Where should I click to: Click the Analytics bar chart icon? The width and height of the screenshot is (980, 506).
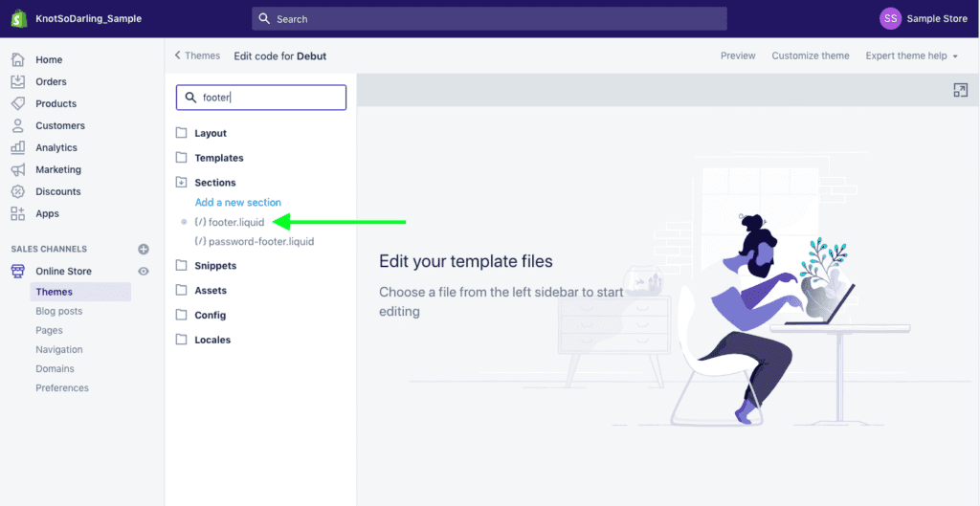pyautogui.click(x=18, y=147)
